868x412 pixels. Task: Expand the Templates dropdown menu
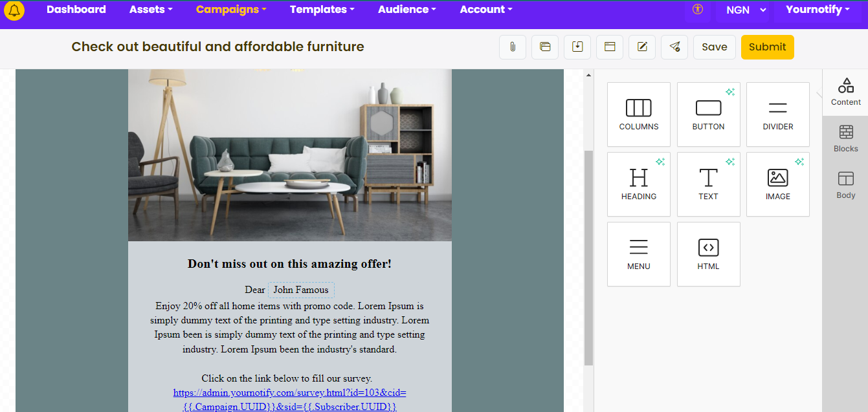(322, 10)
